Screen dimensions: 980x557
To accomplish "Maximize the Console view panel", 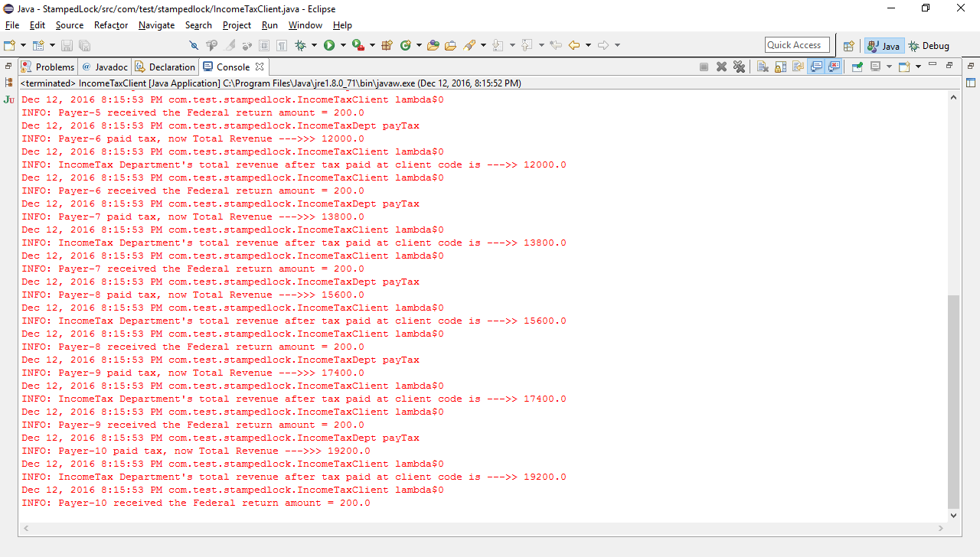I will [x=949, y=66].
